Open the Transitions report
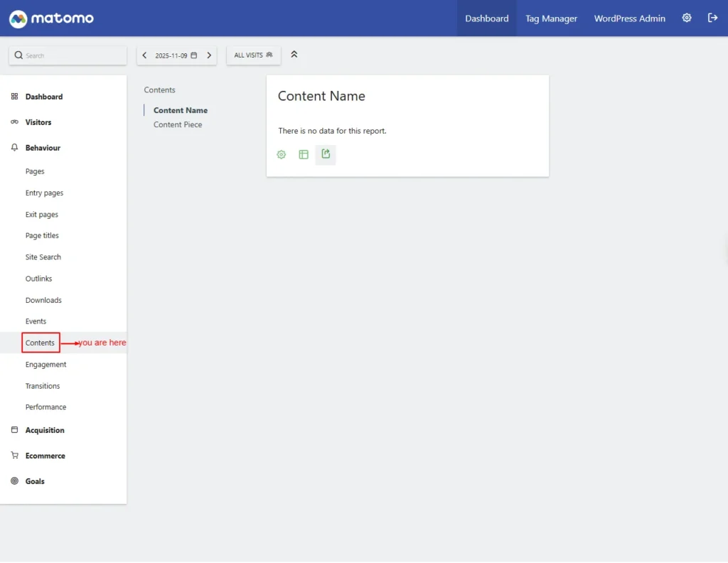728x563 pixels. [43, 386]
